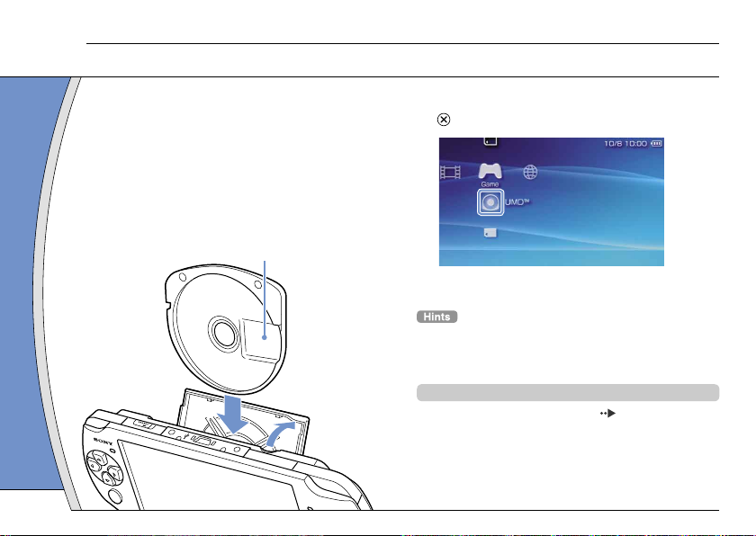Click the grey rounded heading bar

pyautogui.click(x=568, y=392)
